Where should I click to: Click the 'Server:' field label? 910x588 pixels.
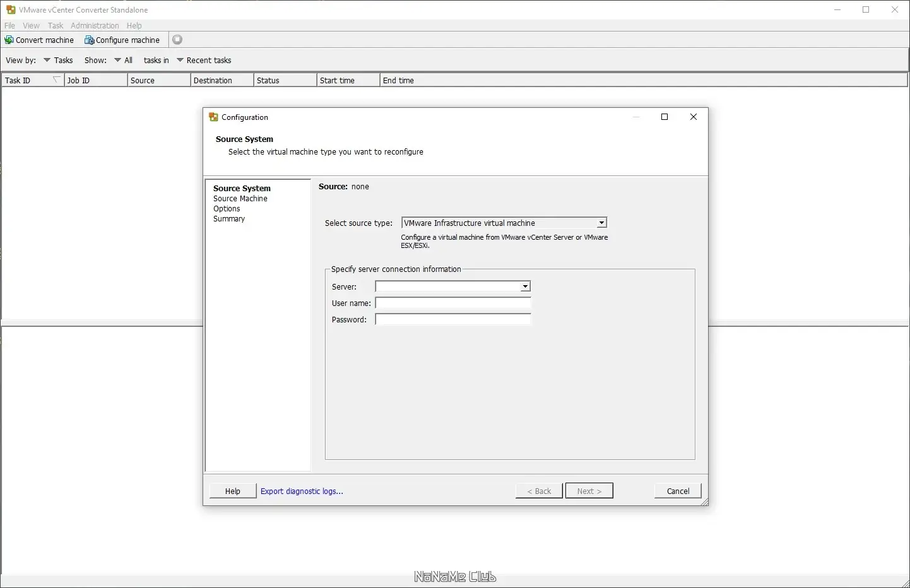(x=344, y=287)
